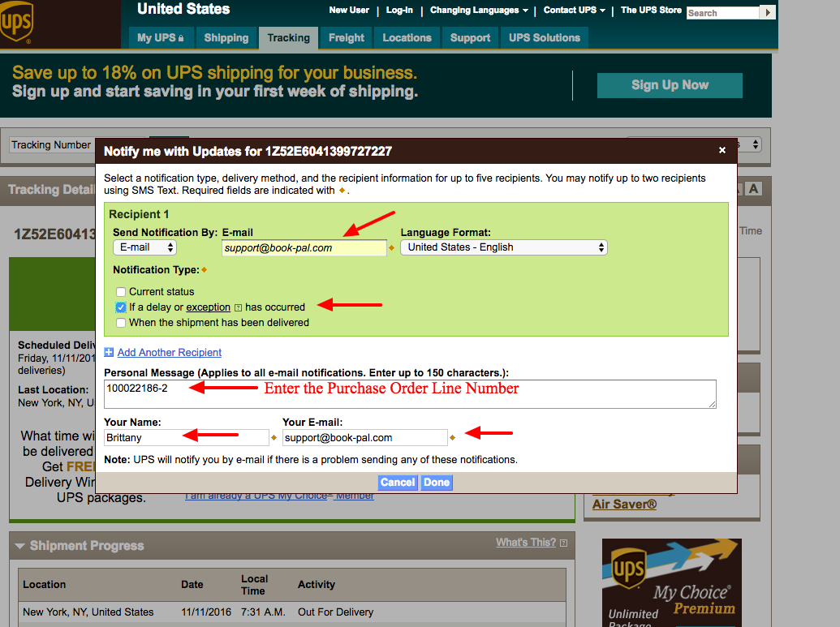Click the Done button in dialog
This screenshot has height=627, width=840.
pos(437,483)
